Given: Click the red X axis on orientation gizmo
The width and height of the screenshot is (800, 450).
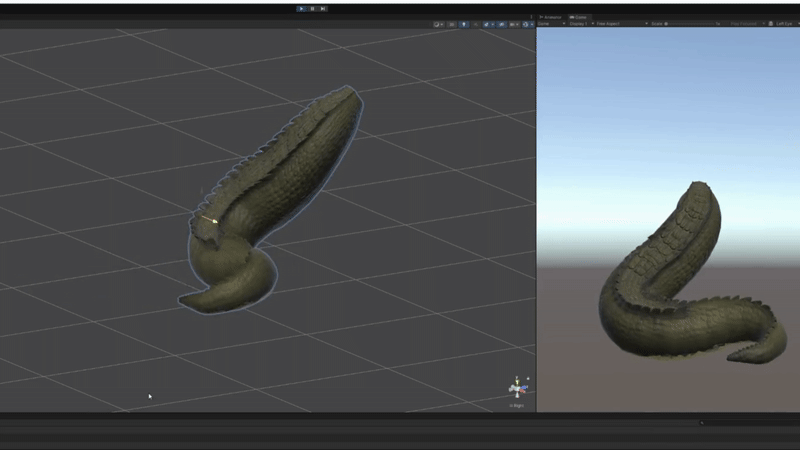Looking at the screenshot, I should tap(522, 391).
